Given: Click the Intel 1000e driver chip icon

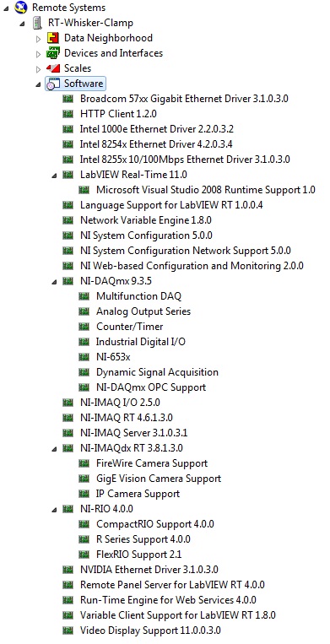Looking at the screenshot, I should pos(68,129).
